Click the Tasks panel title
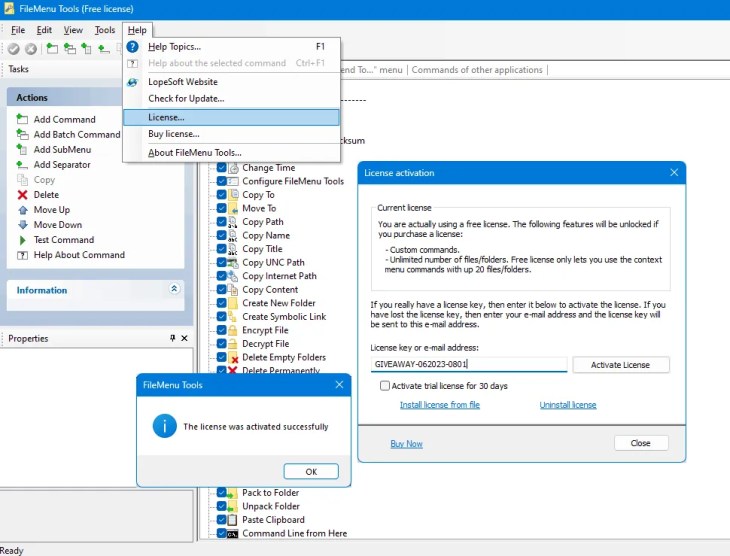Viewport: 730px width, 556px height. click(x=18, y=69)
